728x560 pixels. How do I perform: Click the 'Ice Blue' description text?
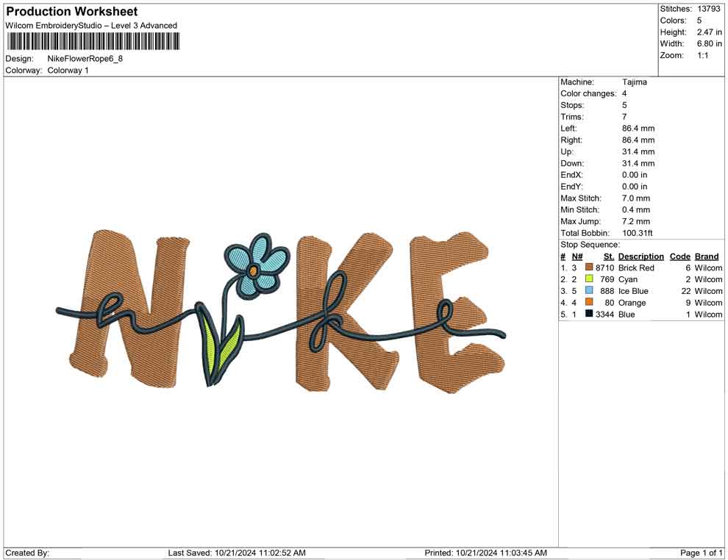click(x=633, y=291)
